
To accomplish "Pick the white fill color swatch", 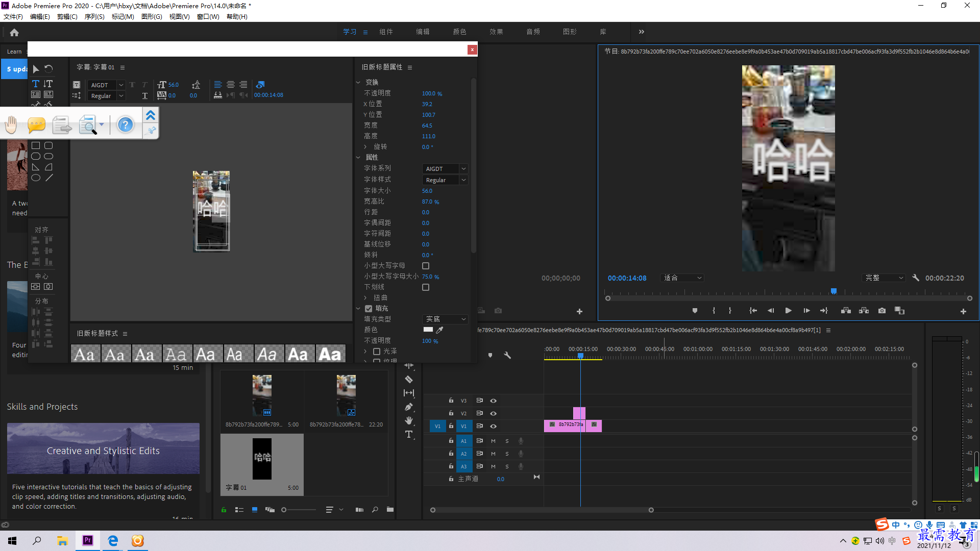I will coord(428,330).
